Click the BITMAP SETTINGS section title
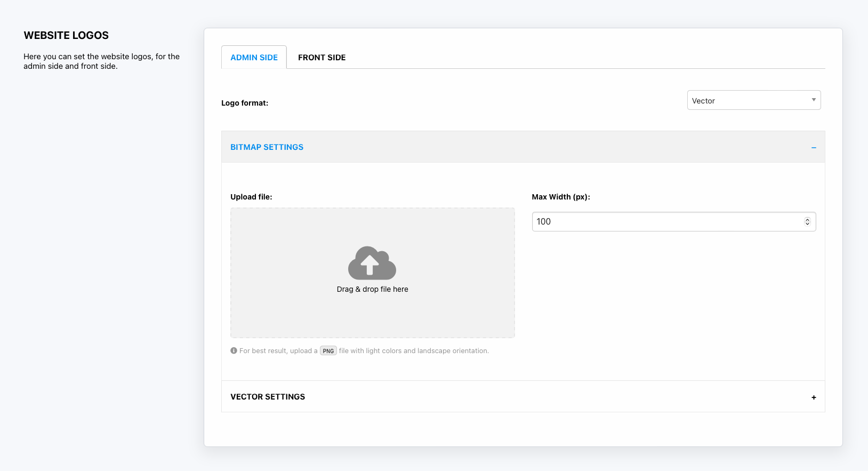 point(267,147)
